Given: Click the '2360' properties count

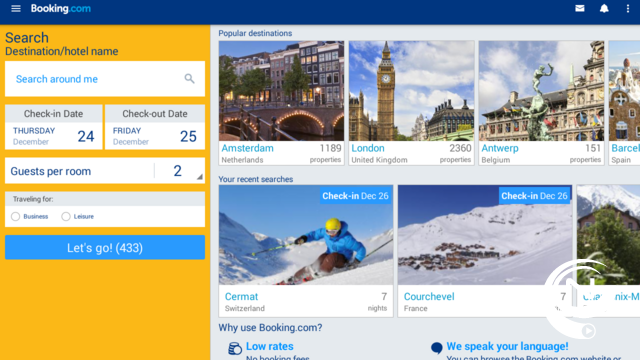Looking at the screenshot, I should click(460, 148).
